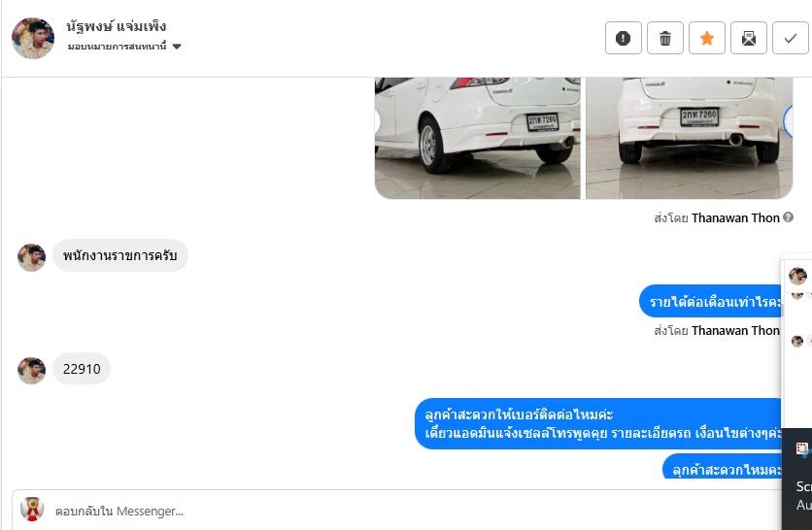
Task: Toggle the orange star follow-up icon
Action: coord(707,38)
